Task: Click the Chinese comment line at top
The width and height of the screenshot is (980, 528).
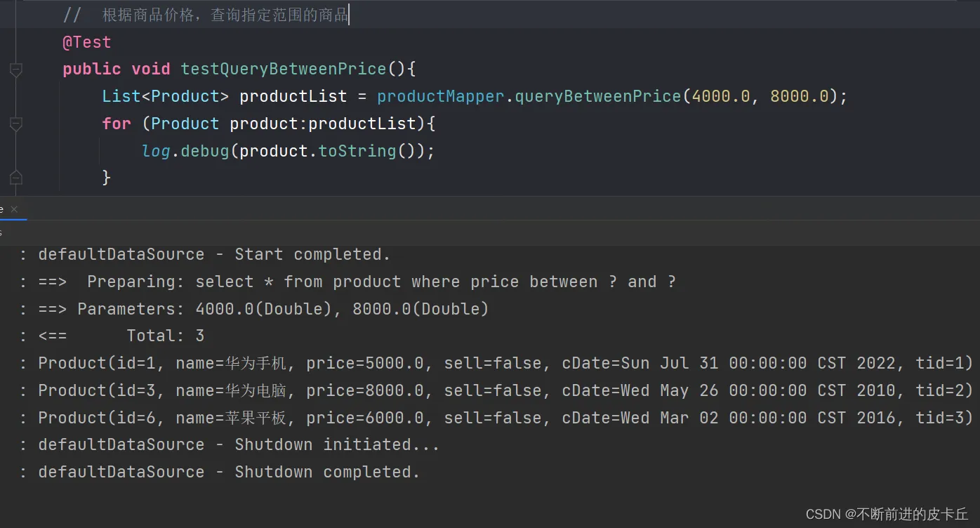Action: click(206, 15)
